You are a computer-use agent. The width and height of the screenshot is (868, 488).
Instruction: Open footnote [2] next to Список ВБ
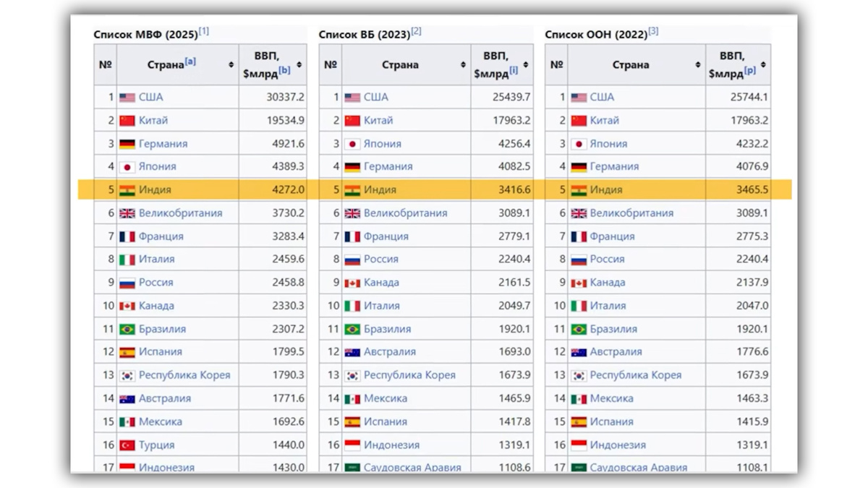point(416,31)
